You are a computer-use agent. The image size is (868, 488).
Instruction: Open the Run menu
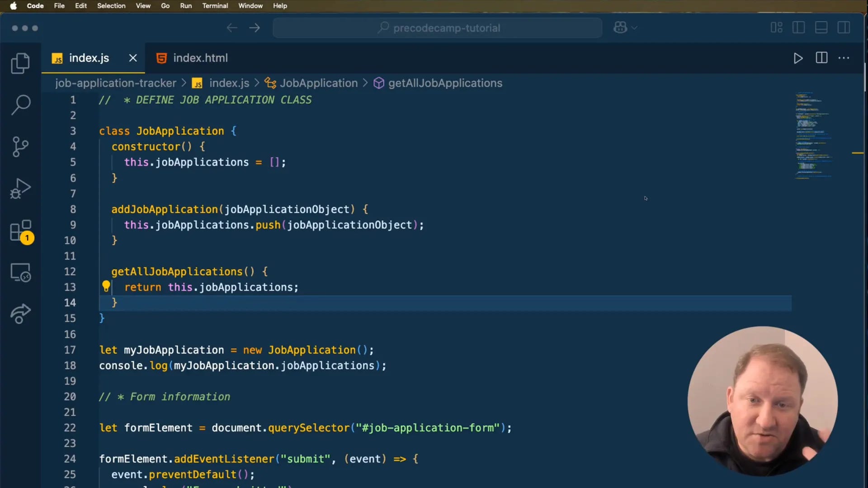click(186, 6)
